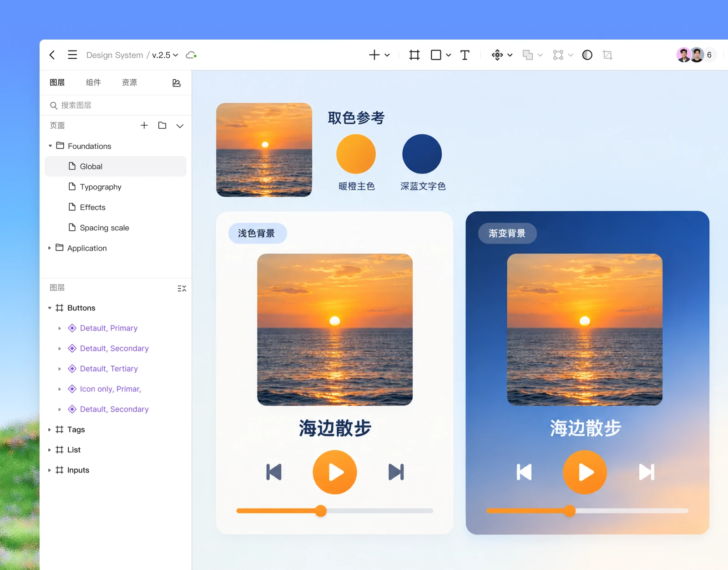Collapse all layers icon

[182, 288]
